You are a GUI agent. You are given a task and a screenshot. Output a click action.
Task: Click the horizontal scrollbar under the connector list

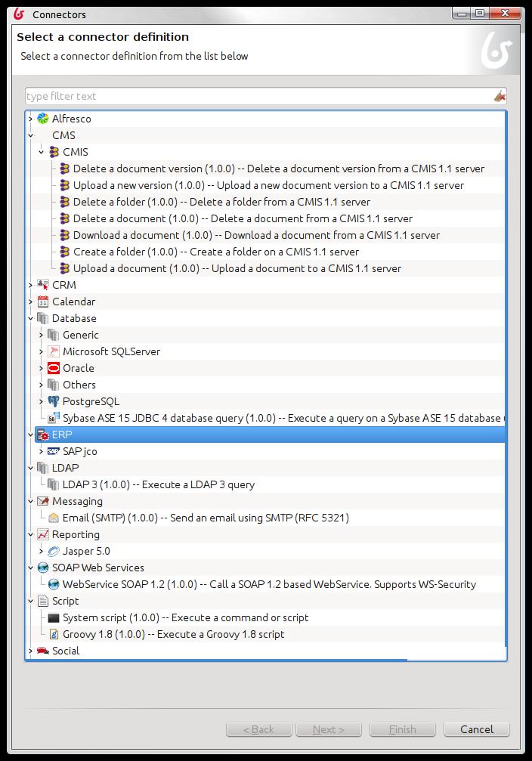(x=216, y=660)
